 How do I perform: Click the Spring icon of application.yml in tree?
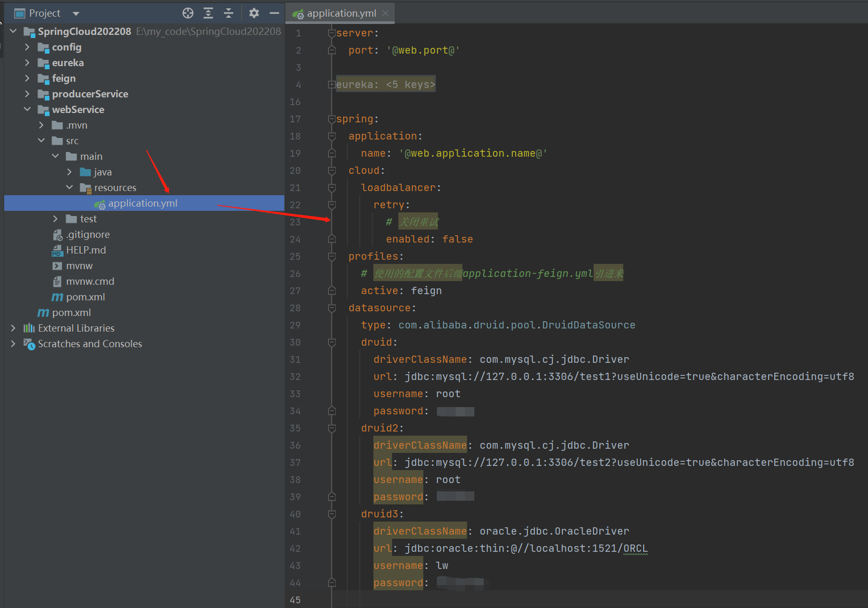[99, 204]
